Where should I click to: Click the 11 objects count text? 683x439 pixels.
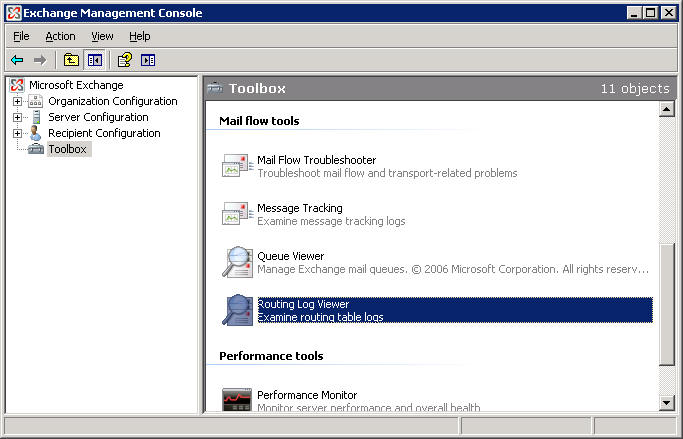[635, 88]
